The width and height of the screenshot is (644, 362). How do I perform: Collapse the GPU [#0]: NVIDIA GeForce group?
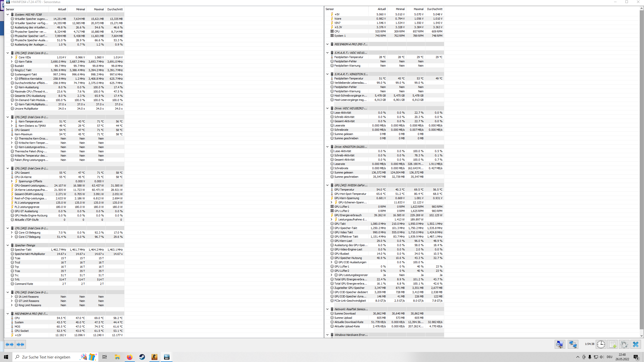pyautogui.click(x=327, y=185)
